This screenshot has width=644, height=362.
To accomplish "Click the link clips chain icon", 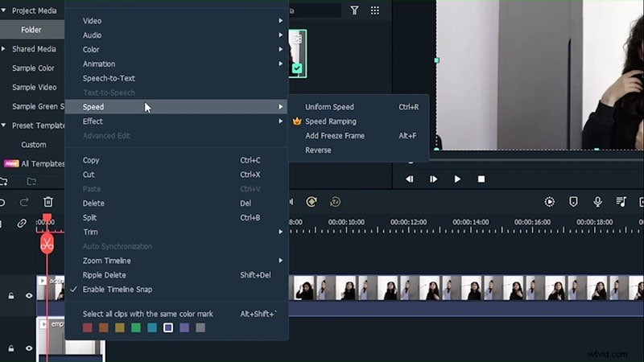I will point(22,224).
